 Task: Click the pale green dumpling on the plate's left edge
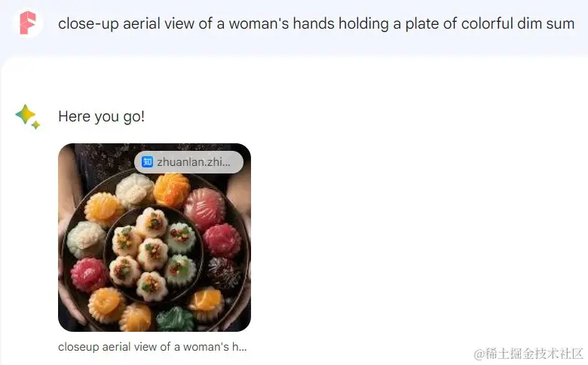coord(86,239)
